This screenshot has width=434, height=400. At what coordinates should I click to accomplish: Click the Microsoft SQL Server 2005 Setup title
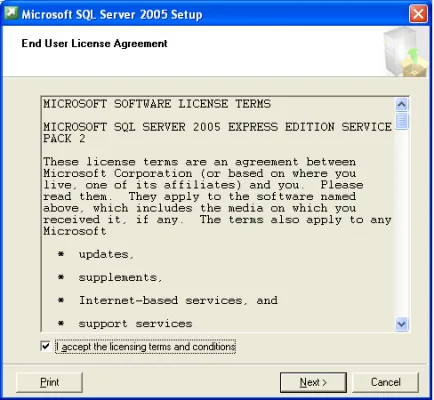tap(112, 15)
